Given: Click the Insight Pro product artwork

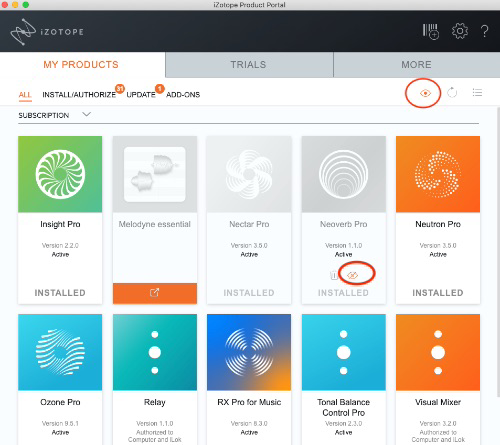Looking at the screenshot, I should click(60, 174).
